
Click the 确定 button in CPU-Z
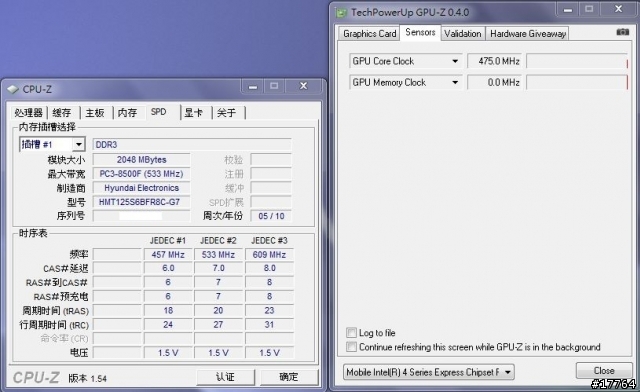pyautogui.click(x=289, y=377)
